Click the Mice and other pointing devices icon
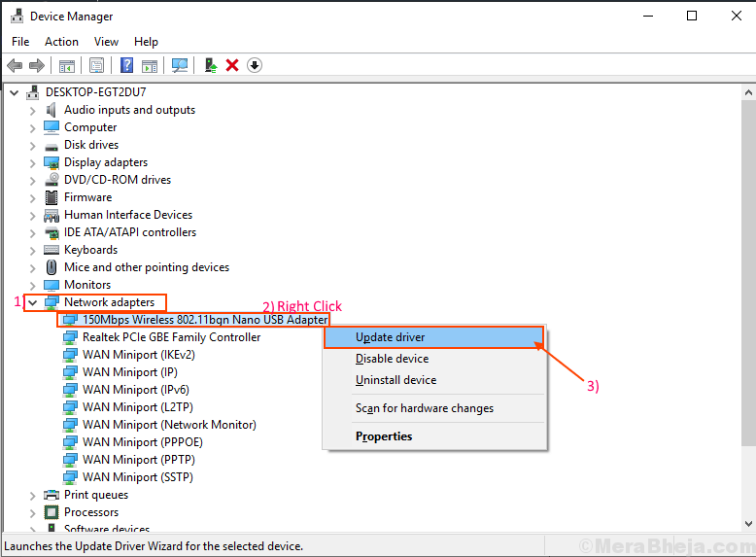The image size is (756, 557). pyautogui.click(x=52, y=267)
